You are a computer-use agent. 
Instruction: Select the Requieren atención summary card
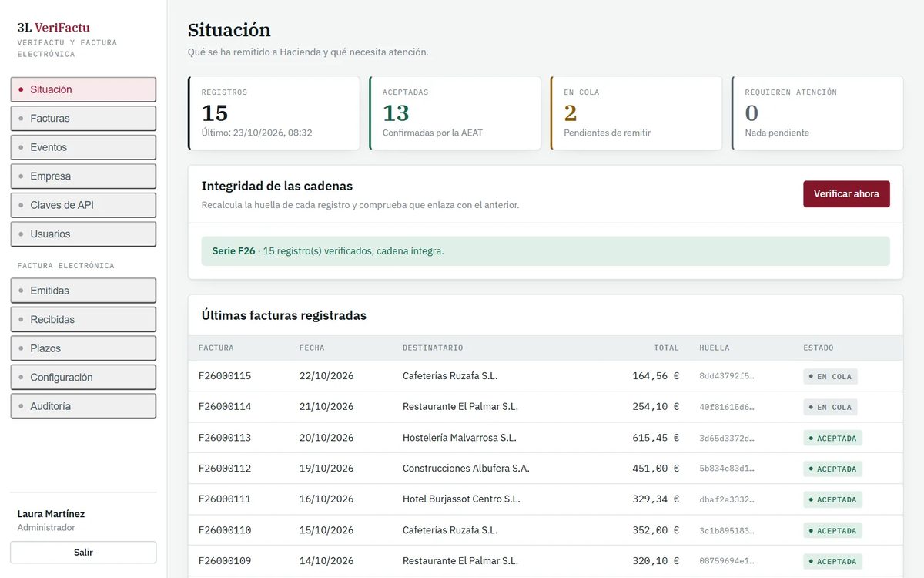[817, 113]
